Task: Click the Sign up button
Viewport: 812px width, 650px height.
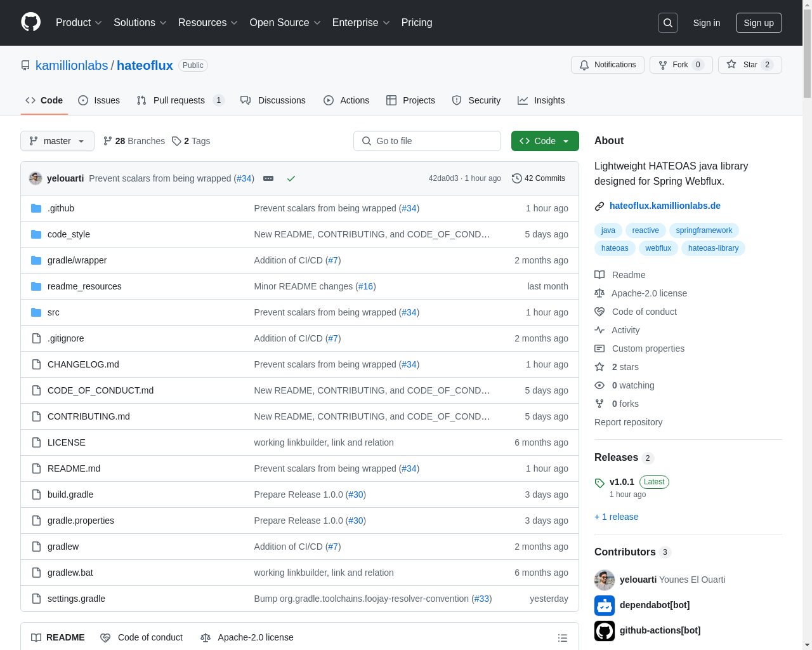Action: (x=759, y=23)
